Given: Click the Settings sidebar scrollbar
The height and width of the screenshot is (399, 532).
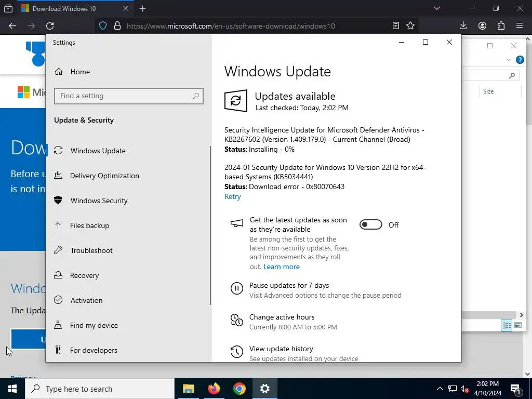Looking at the screenshot, I should 210,225.
